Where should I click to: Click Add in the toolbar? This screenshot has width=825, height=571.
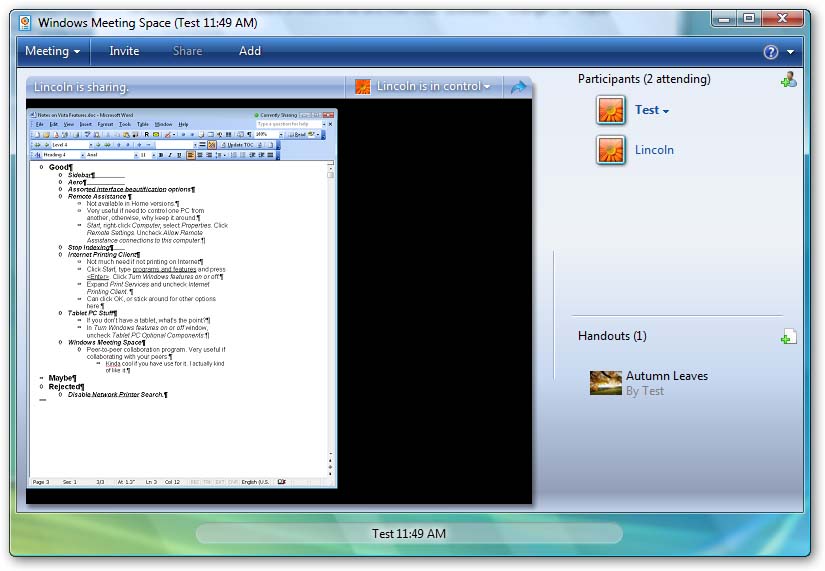pos(250,51)
